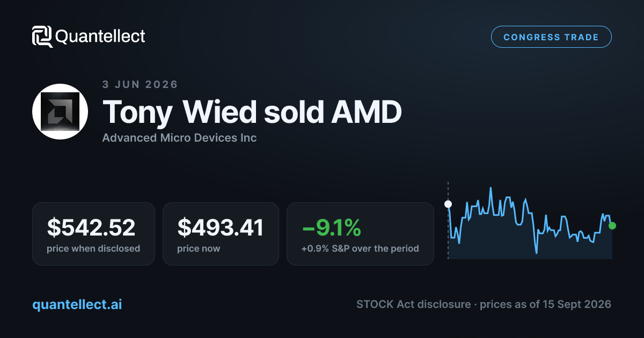Viewport: 644px width, 338px height.
Task: Click the Quantellect logo icon
Action: (42, 36)
